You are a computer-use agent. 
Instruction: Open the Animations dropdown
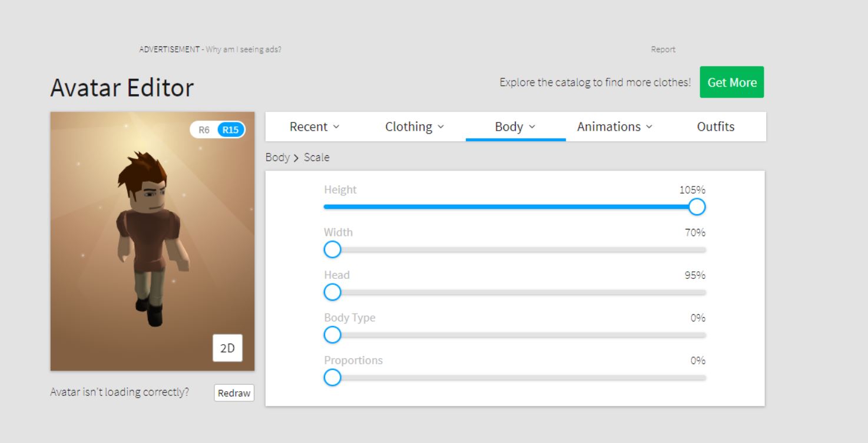coord(615,126)
